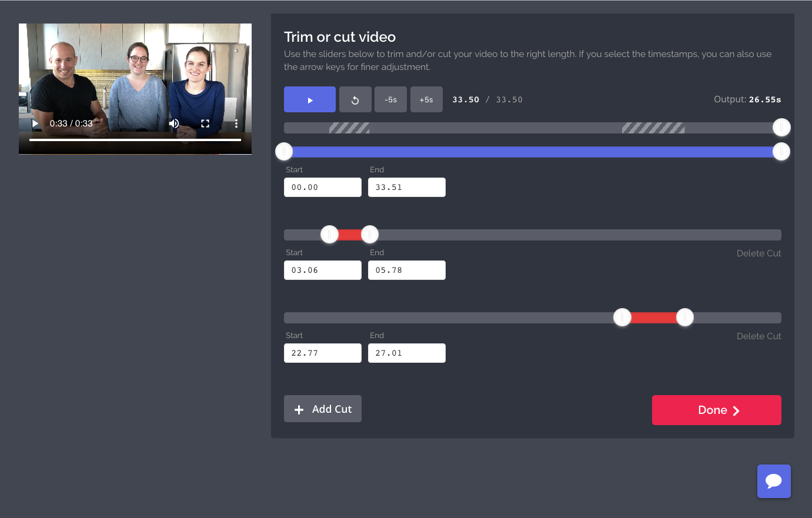Click the trim End field showing 33.51

pyautogui.click(x=406, y=188)
